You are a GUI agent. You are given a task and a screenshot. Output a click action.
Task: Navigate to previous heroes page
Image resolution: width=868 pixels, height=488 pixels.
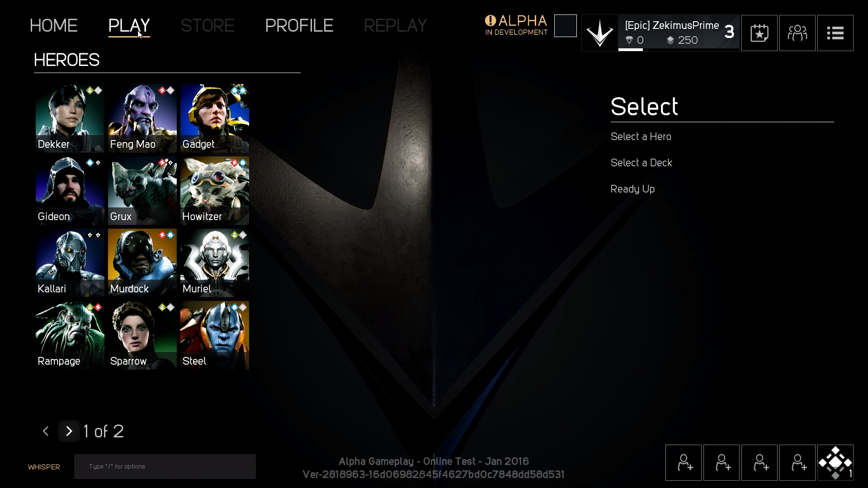[x=46, y=431]
